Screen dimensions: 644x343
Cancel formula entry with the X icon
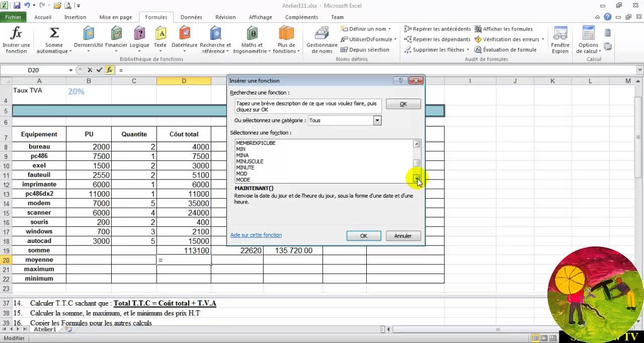(x=90, y=70)
